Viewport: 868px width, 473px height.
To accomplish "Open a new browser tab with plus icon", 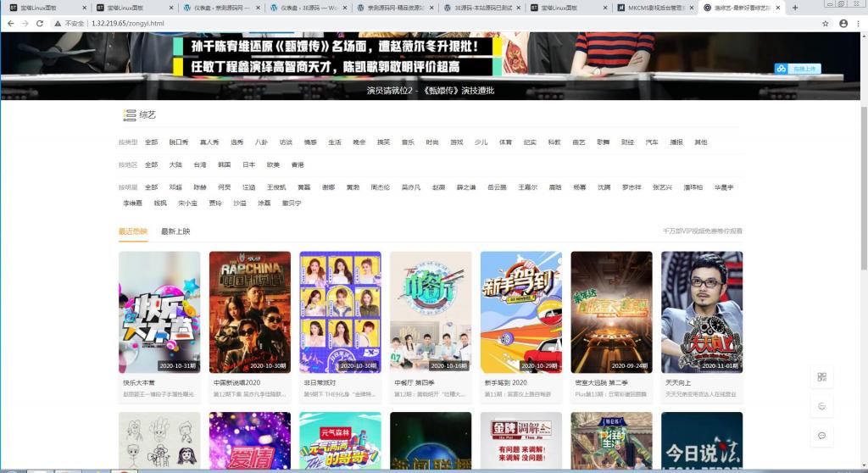I will point(794,8).
